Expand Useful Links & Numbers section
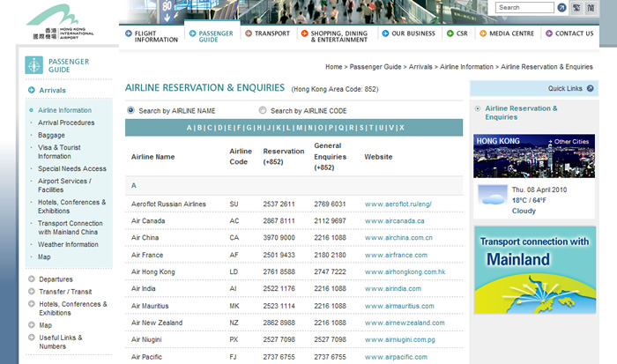 (60, 342)
